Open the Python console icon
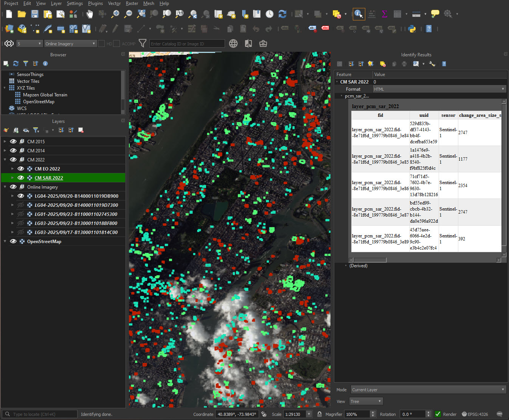This screenshot has width=509, height=420. point(412,29)
